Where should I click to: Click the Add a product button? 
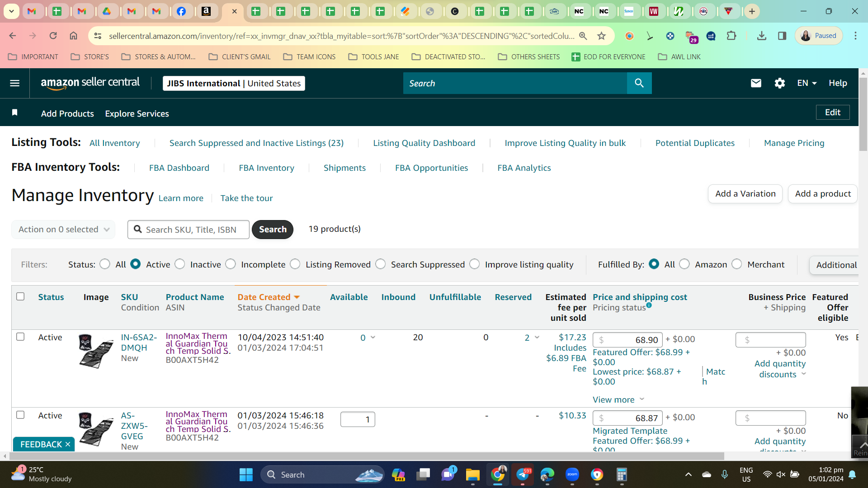click(823, 194)
